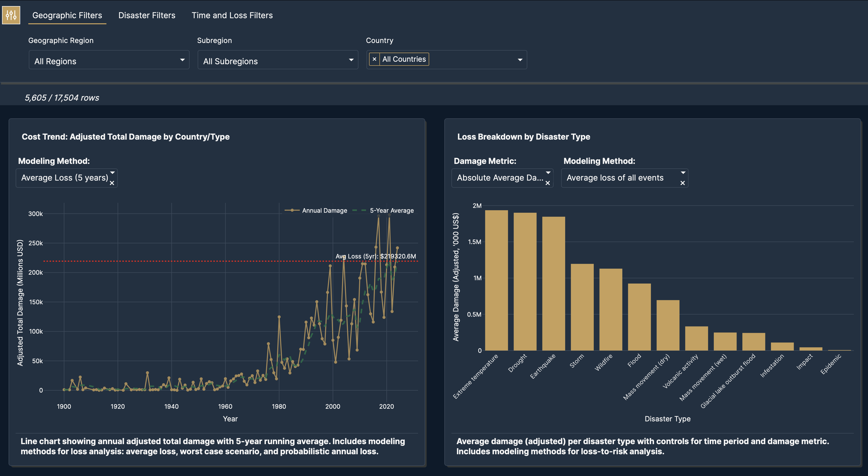The image size is (868, 476).
Task: Switch to Time and Loss Filters tab
Action: (232, 15)
